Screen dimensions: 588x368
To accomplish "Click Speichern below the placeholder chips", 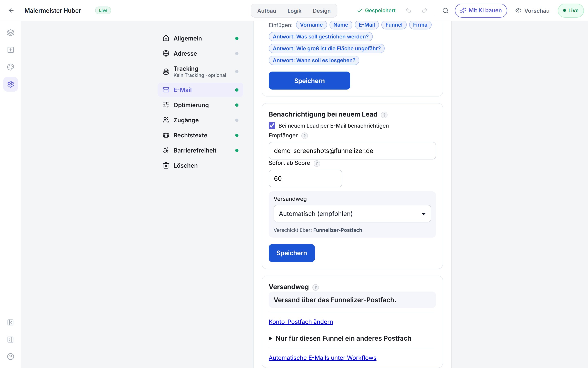I will click(x=309, y=81).
